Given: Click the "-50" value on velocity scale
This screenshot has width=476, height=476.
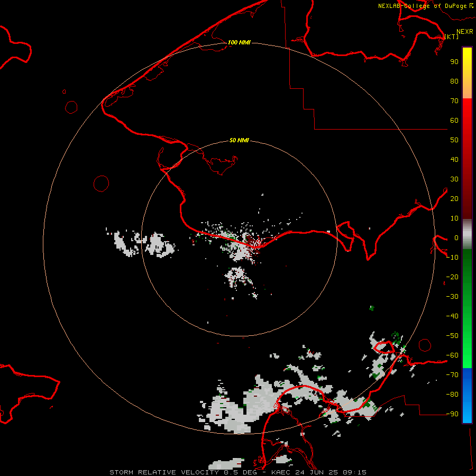Looking at the screenshot, I should pos(452,336).
